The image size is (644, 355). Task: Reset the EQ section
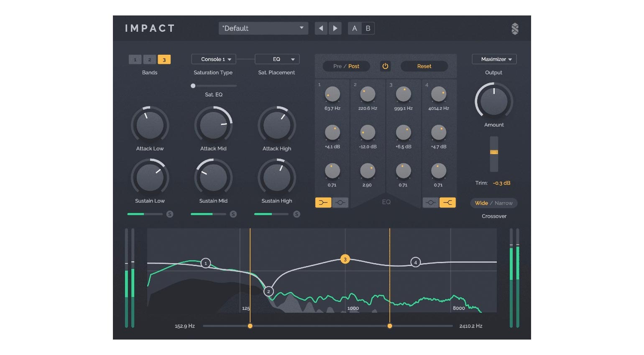pyautogui.click(x=424, y=66)
